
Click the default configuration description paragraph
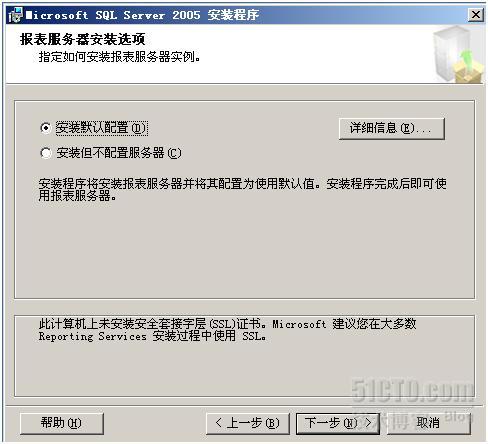(242, 189)
